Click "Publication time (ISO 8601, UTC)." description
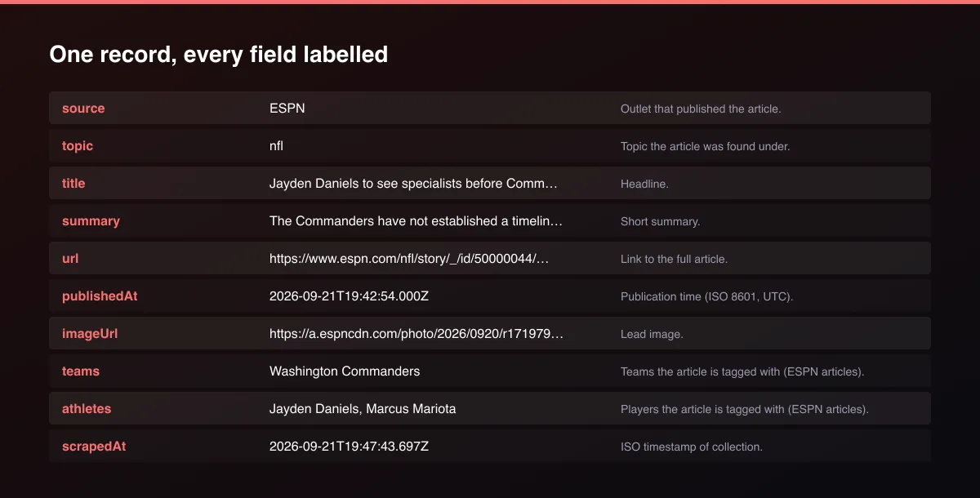 (706, 296)
